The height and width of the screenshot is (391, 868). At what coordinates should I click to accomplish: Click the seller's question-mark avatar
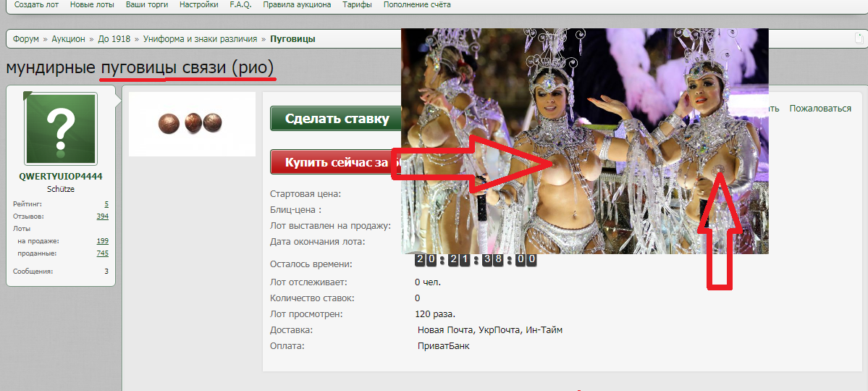[x=61, y=129]
